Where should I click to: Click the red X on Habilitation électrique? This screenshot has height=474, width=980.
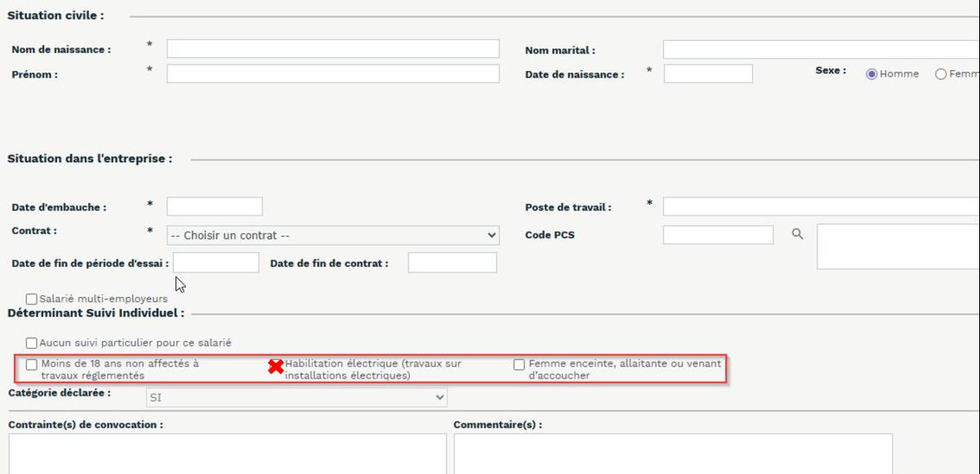point(277,365)
